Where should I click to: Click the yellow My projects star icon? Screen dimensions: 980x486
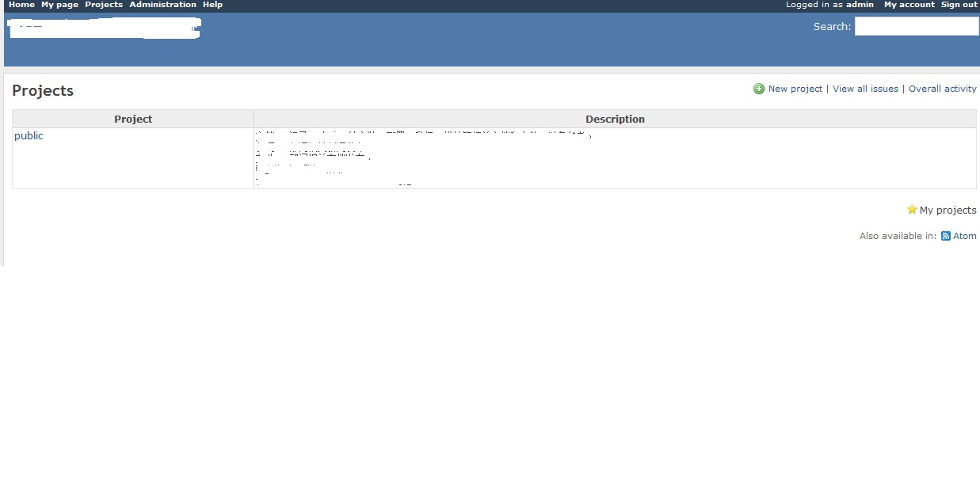912,210
